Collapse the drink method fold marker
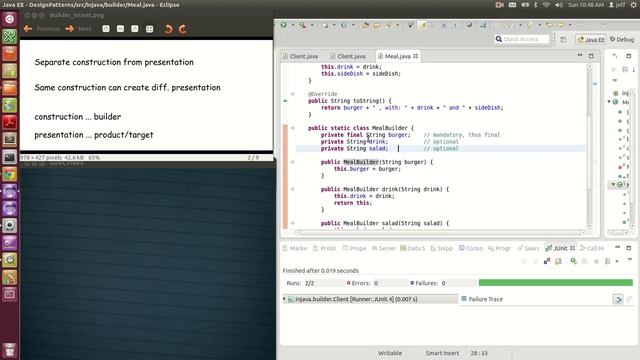This screenshot has height=360, width=640. [293, 189]
